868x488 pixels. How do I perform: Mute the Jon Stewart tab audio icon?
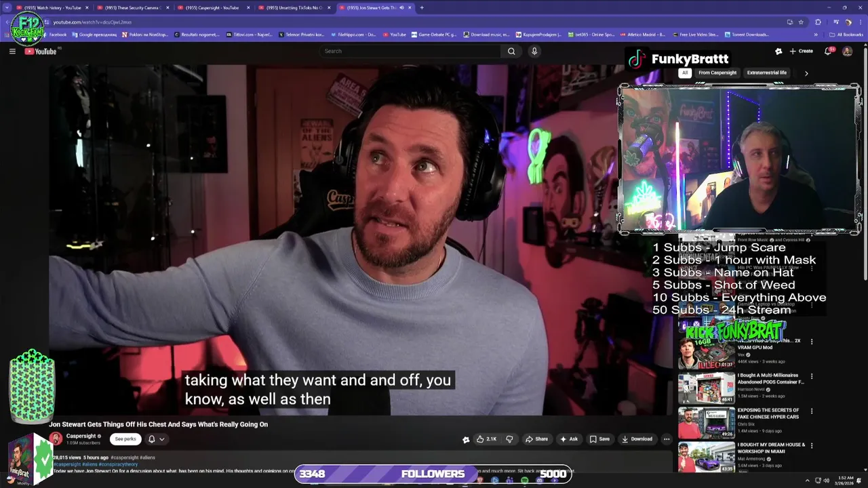(x=401, y=7)
